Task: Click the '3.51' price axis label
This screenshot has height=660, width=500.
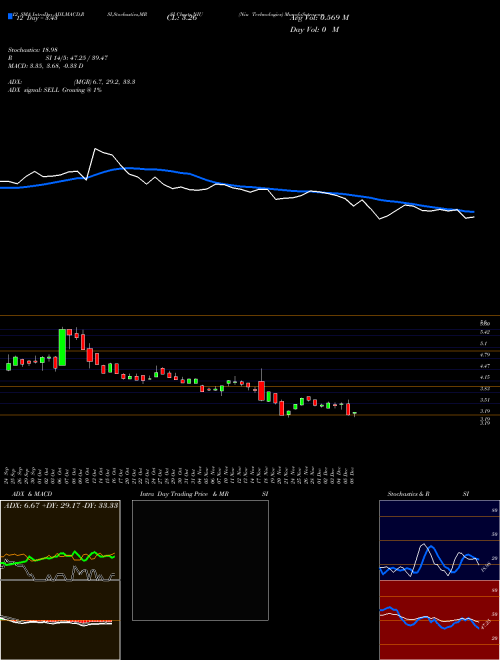Action: (x=485, y=400)
